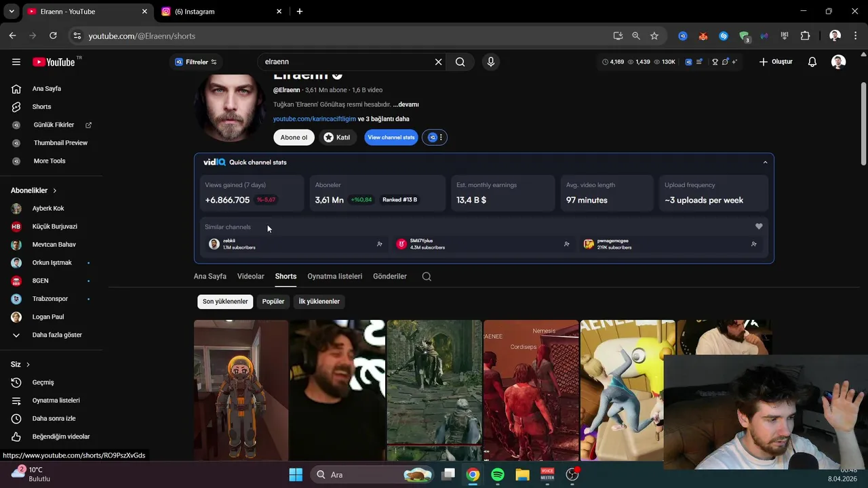Click the vidIQ sparkle AI icon
The width and height of the screenshot is (868, 488).
[734, 62]
